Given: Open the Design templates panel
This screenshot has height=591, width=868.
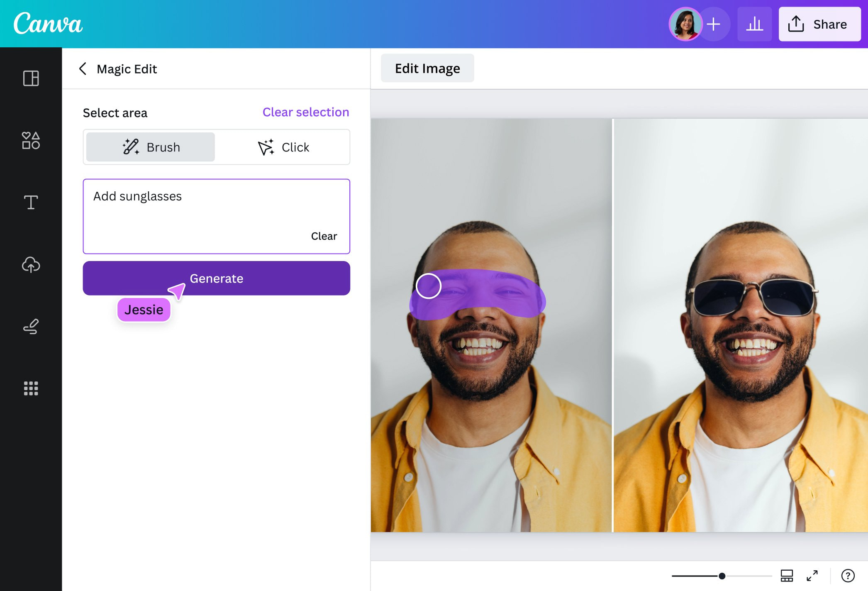Looking at the screenshot, I should pyautogui.click(x=31, y=78).
